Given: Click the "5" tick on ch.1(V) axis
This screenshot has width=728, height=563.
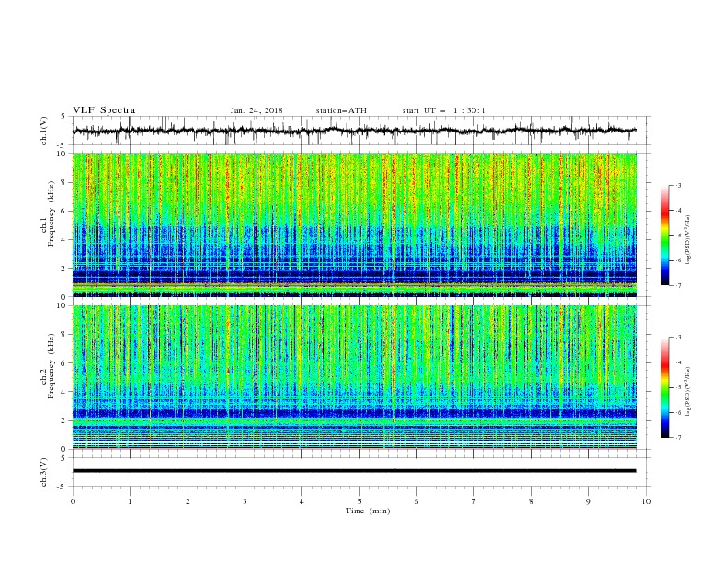Looking at the screenshot, I should click(x=64, y=116).
